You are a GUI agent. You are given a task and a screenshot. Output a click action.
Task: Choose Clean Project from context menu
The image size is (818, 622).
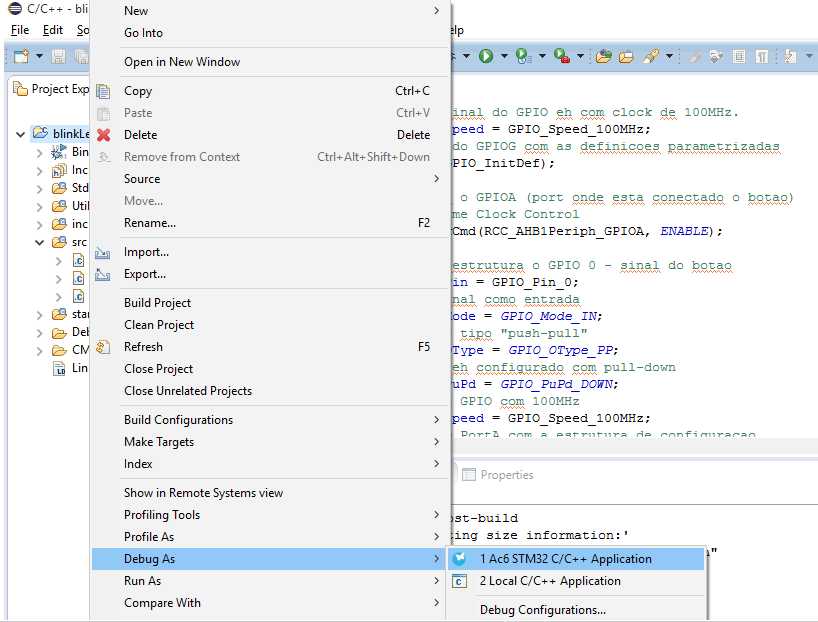(159, 325)
